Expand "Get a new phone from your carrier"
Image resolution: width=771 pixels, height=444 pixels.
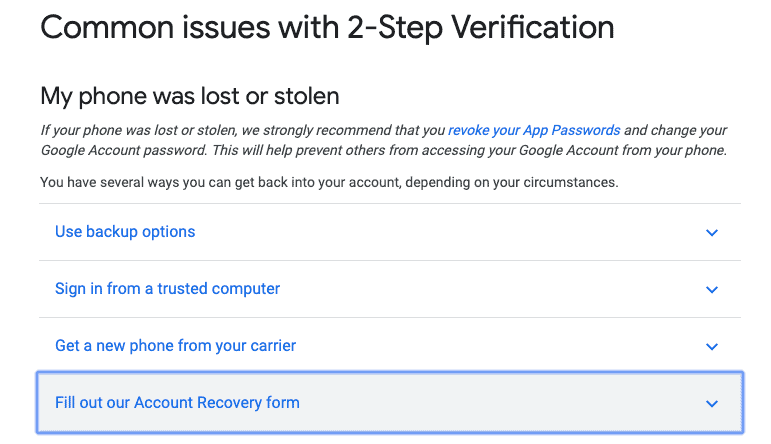175,346
